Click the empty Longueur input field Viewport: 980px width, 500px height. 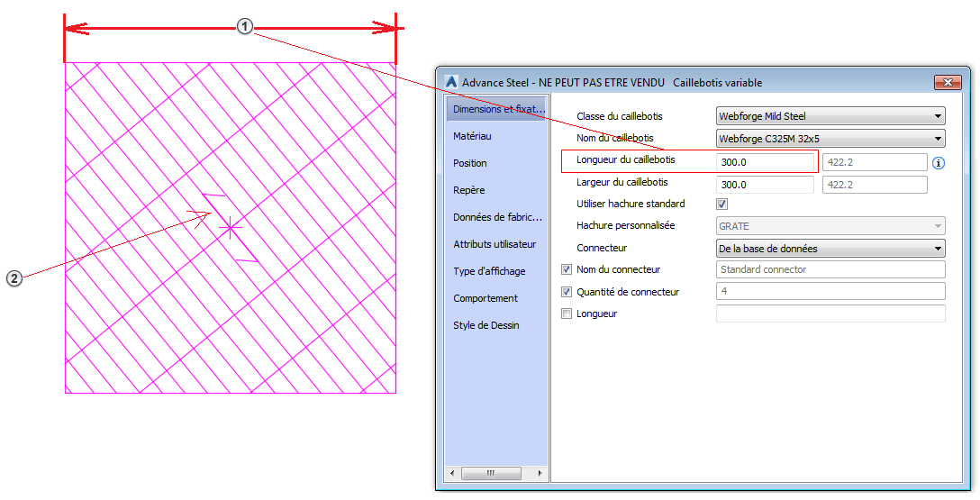[x=830, y=314]
